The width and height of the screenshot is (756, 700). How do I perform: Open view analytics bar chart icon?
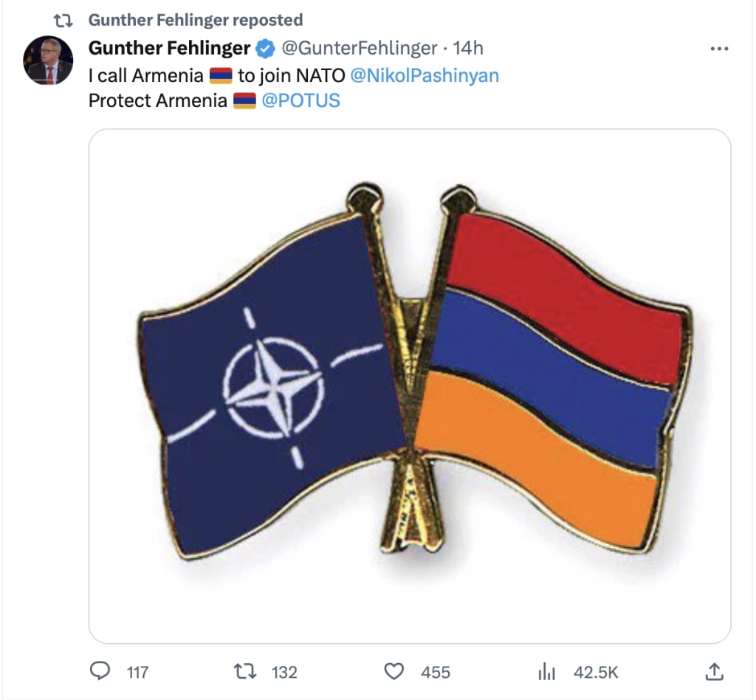(547, 671)
